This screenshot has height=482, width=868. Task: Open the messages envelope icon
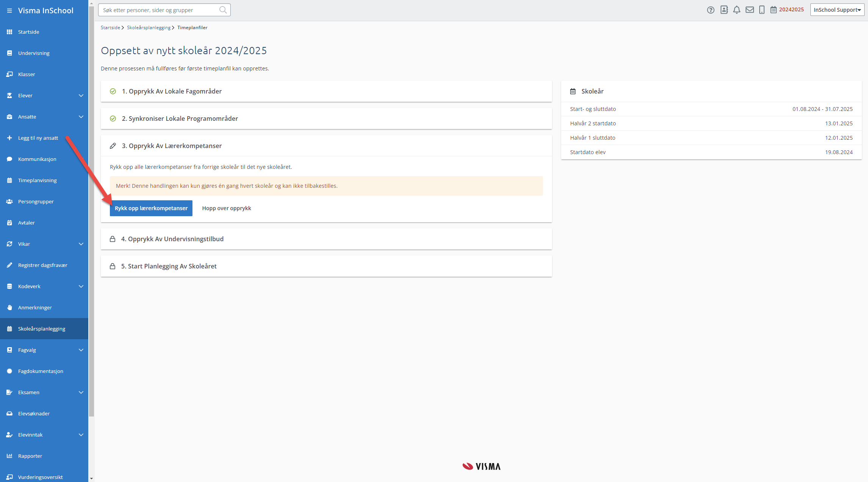coord(749,10)
